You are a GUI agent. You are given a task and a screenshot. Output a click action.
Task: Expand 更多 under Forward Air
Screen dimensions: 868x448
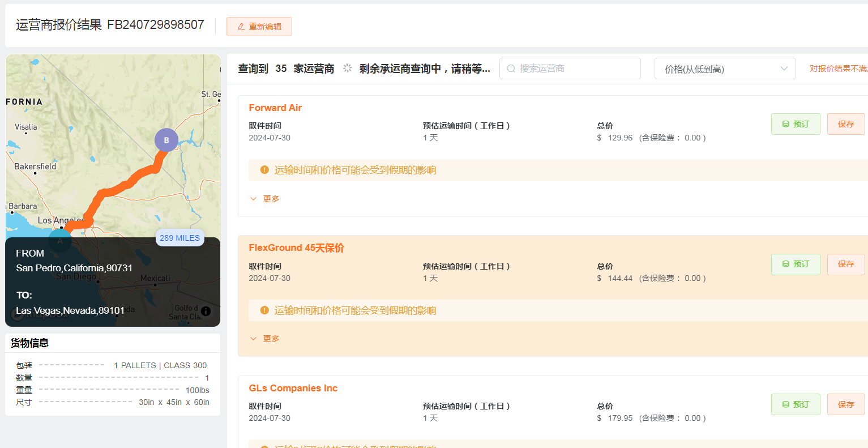pyautogui.click(x=265, y=199)
